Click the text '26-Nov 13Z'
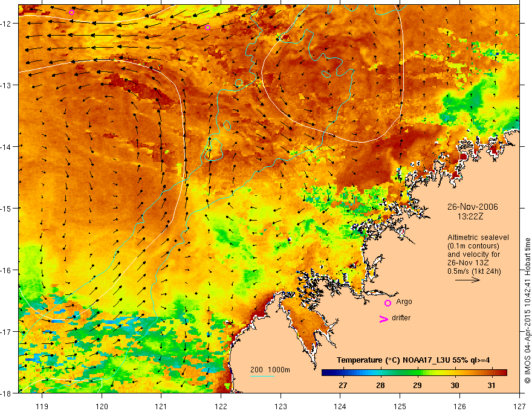The height and width of the screenshot is (411, 532). click(467, 263)
